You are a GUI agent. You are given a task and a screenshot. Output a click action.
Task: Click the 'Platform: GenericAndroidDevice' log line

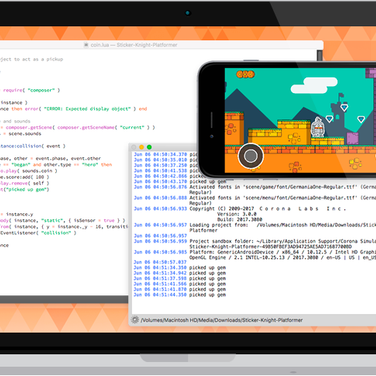pos(255,252)
